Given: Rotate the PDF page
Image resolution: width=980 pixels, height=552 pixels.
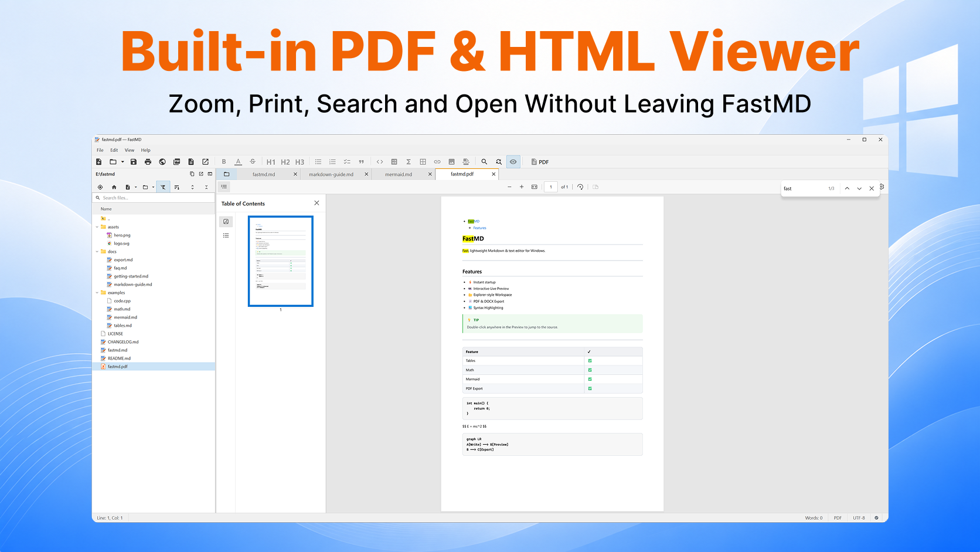Looking at the screenshot, I should click(580, 187).
